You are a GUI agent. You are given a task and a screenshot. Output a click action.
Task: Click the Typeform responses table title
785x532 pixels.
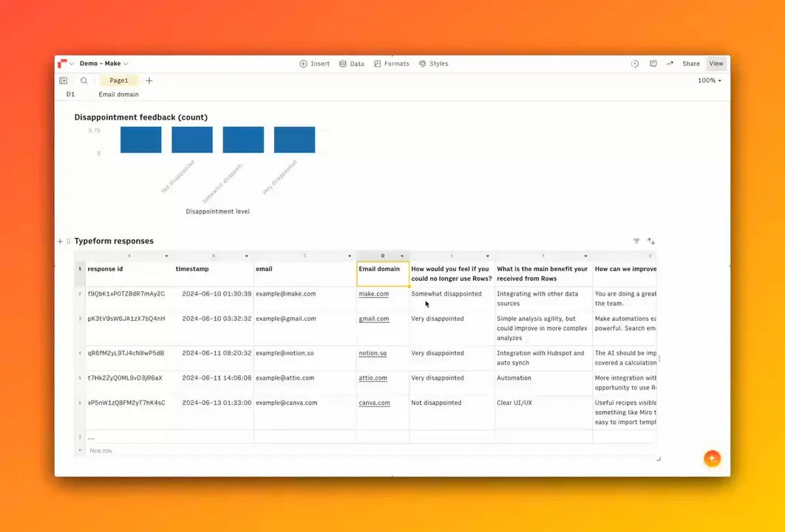[x=114, y=241]
